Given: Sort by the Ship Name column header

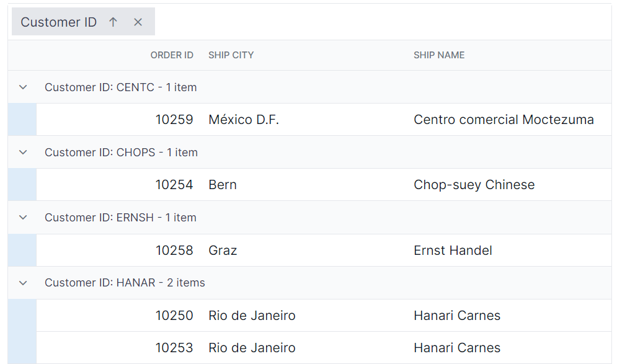Looking at the screenshot, I should click(x=439, y=55).
